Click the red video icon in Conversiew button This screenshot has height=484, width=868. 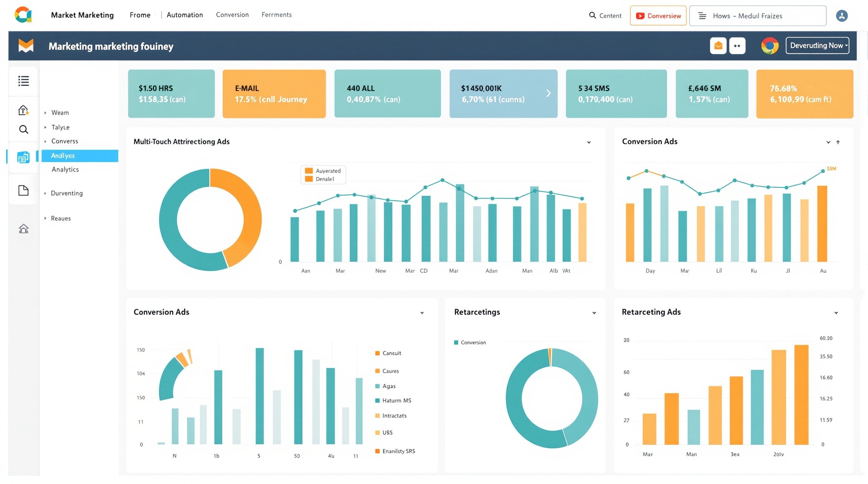(640, 16)
